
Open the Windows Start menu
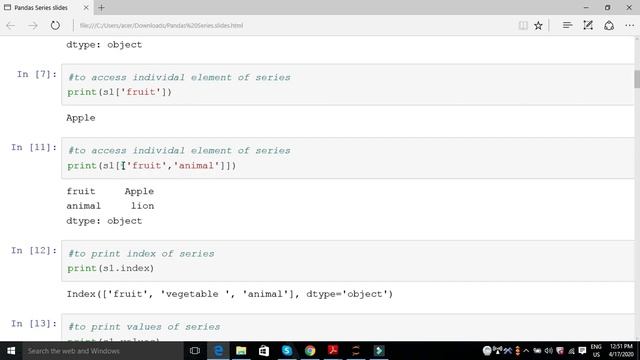pos(11,351)
